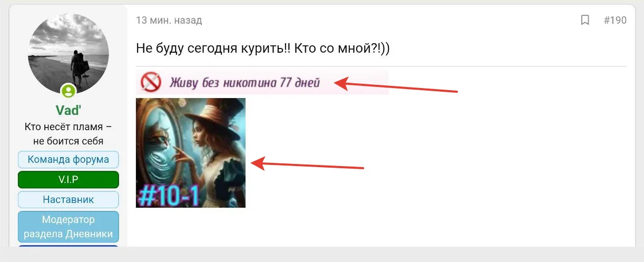Click the '13 мин. назад' timestamp
This screenshot has width=644, height=262.
point(169,21)
